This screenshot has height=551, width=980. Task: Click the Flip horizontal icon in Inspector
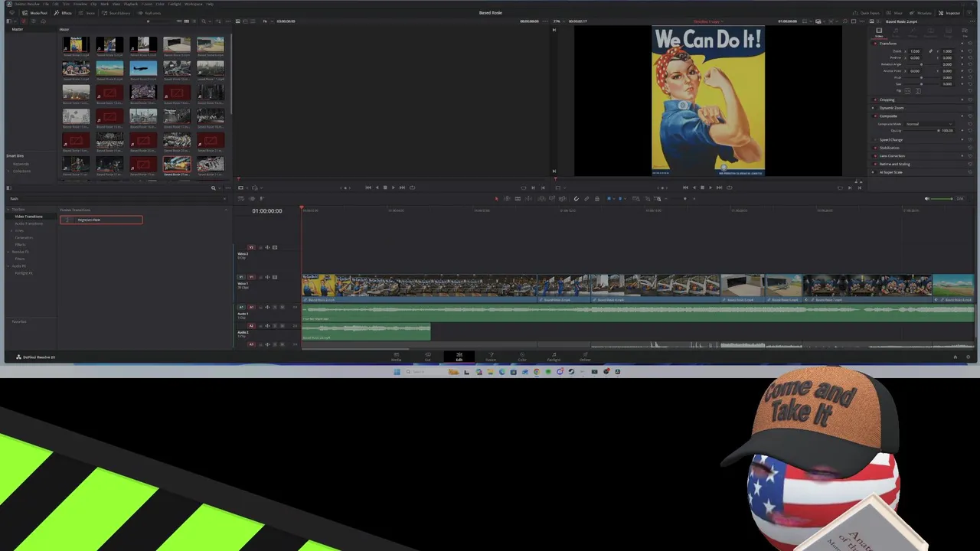(907, 91)
